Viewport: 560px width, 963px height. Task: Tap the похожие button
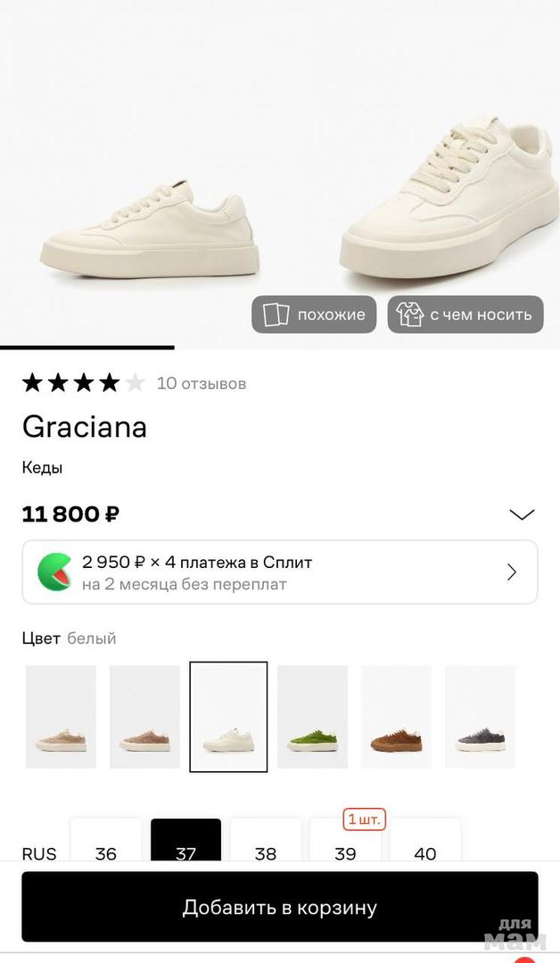pyautogui.click(x=314, y=315)
